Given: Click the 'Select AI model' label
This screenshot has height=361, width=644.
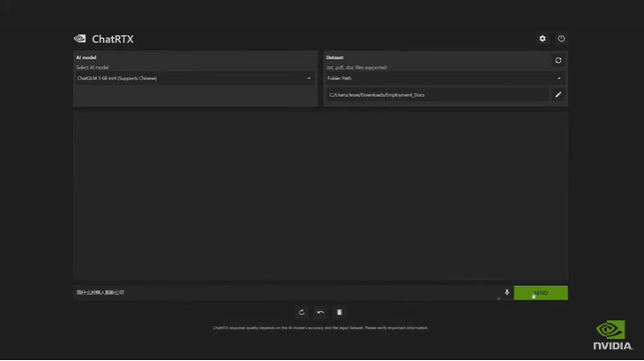Looking at the screenshot, I should 93,67.
